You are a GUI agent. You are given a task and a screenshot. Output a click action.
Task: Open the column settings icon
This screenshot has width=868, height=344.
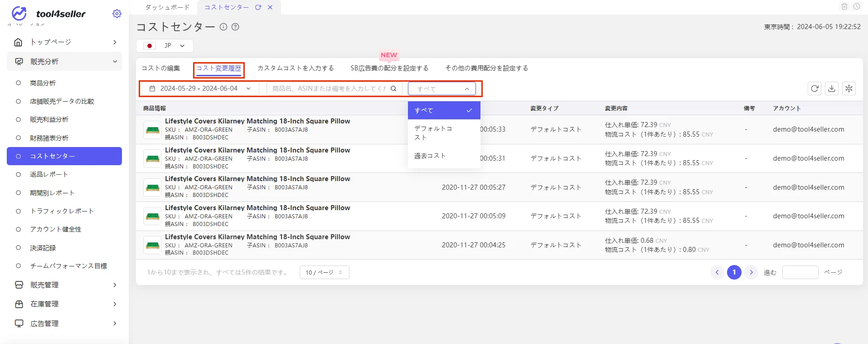click(849, 88)
